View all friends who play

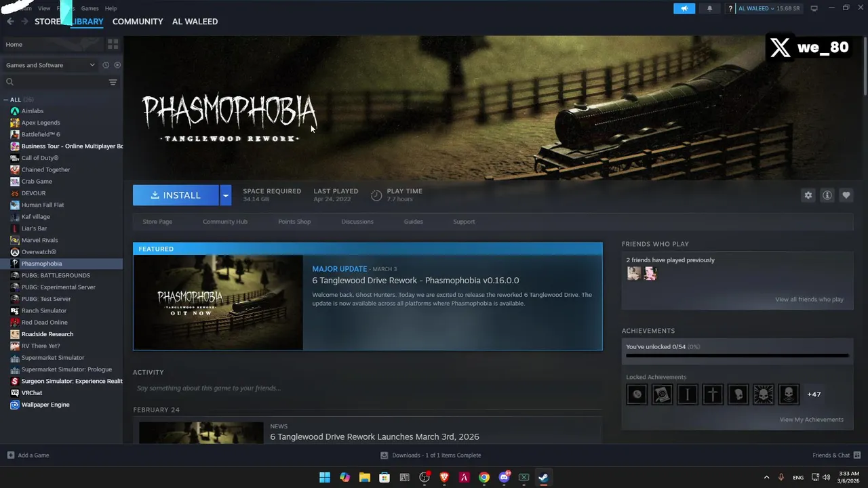pyautogui.click(x=809, y=300)
